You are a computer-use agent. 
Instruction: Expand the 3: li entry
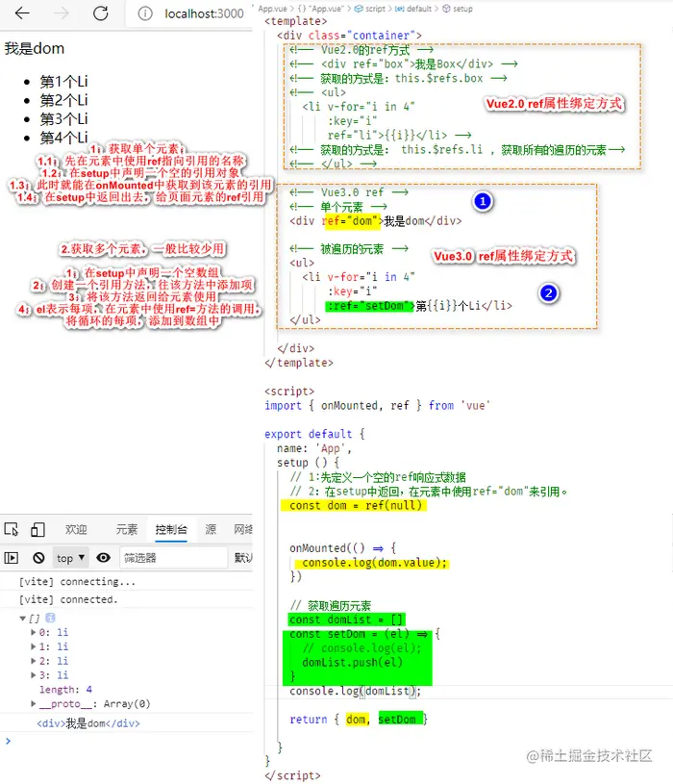(34, 675)
